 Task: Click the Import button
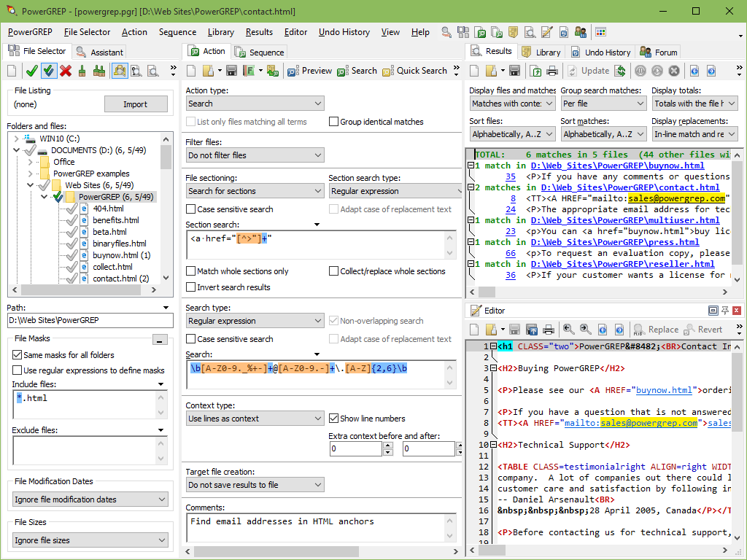(135, 104)
